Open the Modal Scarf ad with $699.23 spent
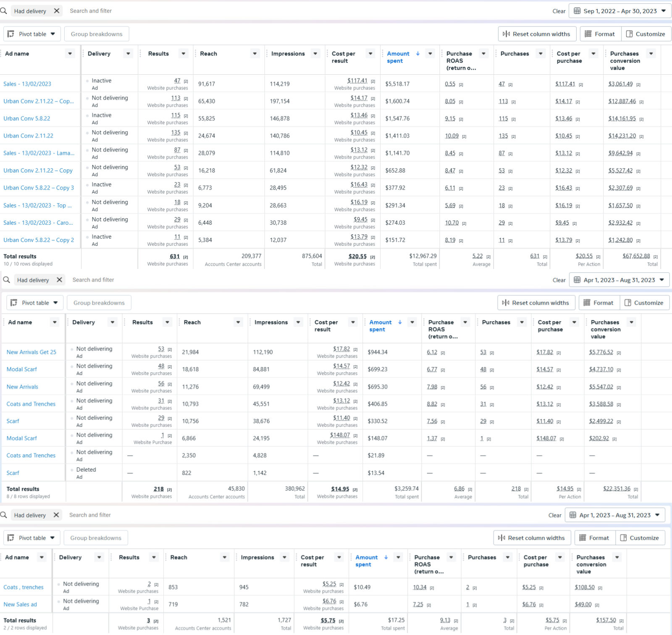Image resolution: width=672 pixels, height=635 pixels. coord(22,369)
